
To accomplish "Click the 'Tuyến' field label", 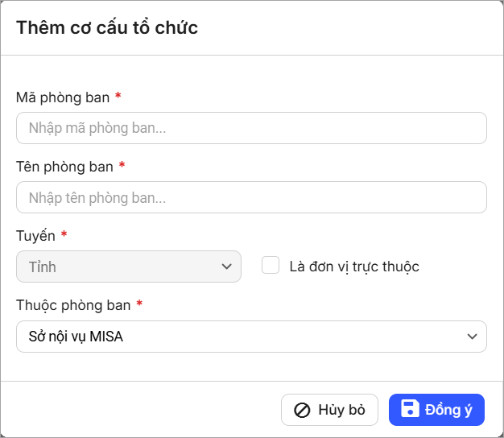I will (35, 236).
